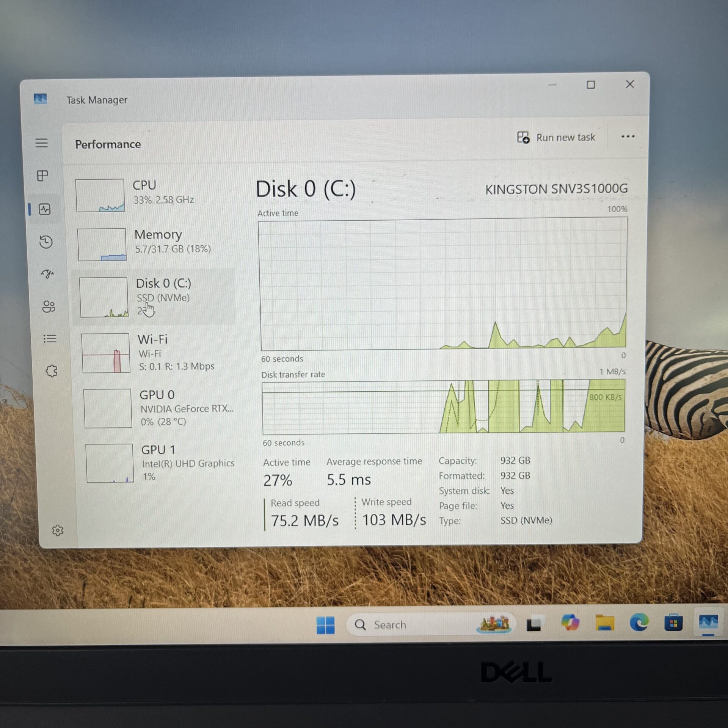Go to the Processes page icon

[42, 176]
